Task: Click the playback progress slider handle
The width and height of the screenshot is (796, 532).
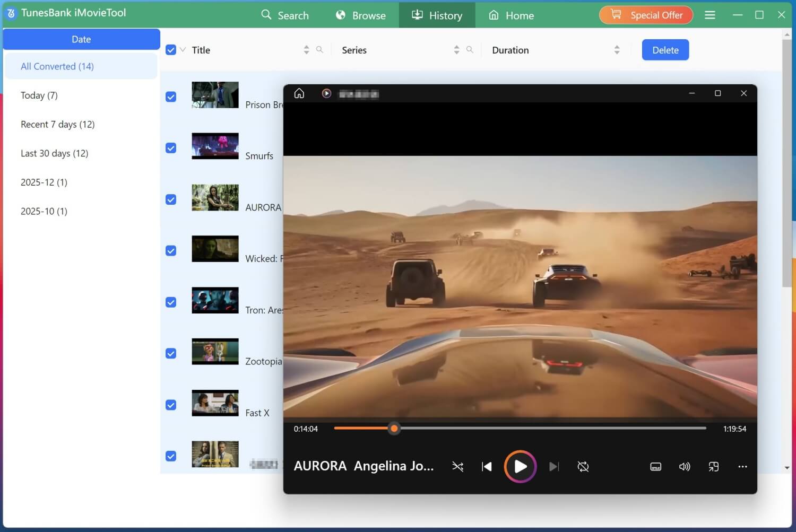Action: tap(394, 428)
